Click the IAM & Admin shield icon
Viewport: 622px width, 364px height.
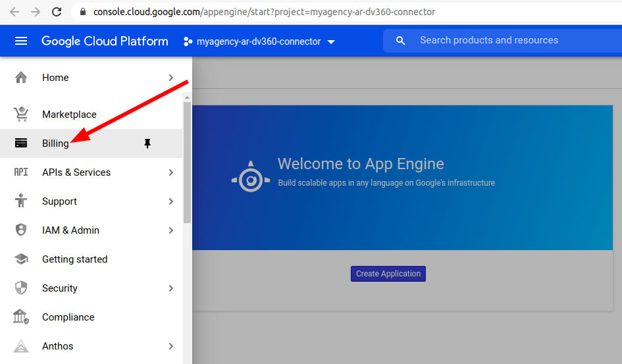[x=21, y=230]
